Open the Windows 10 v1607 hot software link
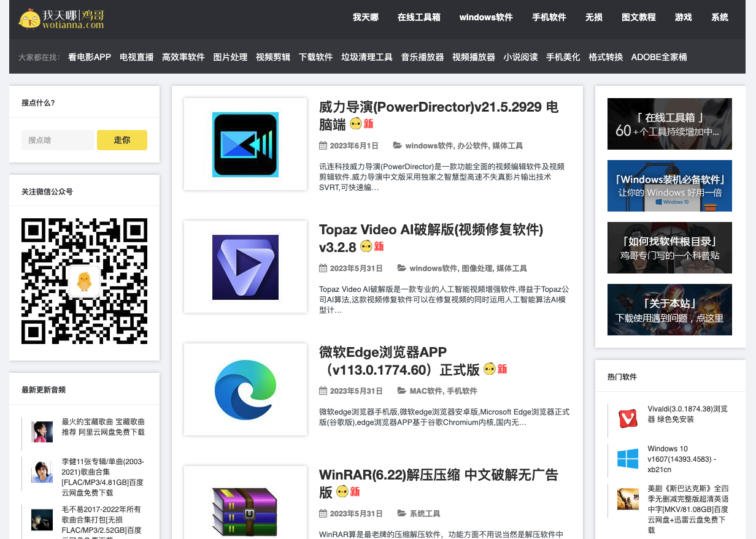Screen dimensions: 756x539 682,459
